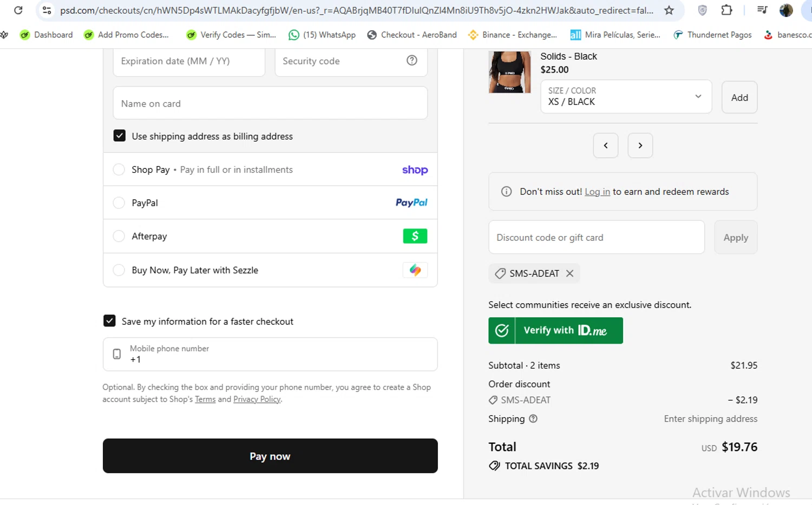Click Discount code or gift card field

click(x=597, y=237)
